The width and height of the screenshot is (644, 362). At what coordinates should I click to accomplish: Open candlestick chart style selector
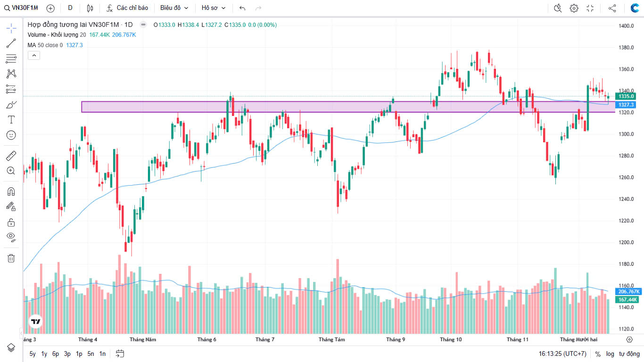90,8
